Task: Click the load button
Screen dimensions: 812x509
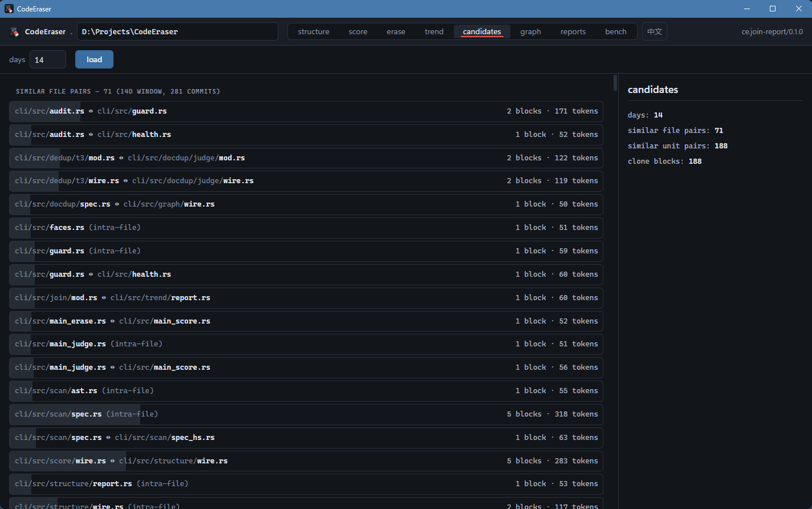Action: coord(94,59)
